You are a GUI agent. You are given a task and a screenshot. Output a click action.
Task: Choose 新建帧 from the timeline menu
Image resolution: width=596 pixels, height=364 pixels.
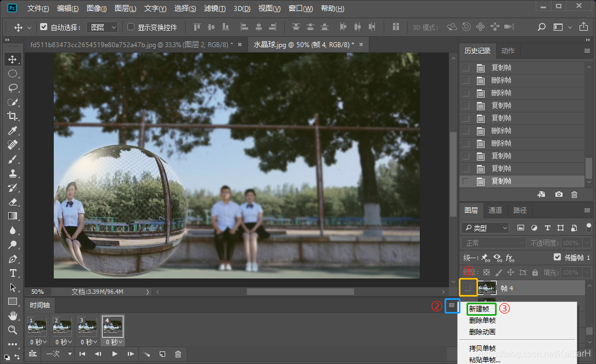pos(479,309)
